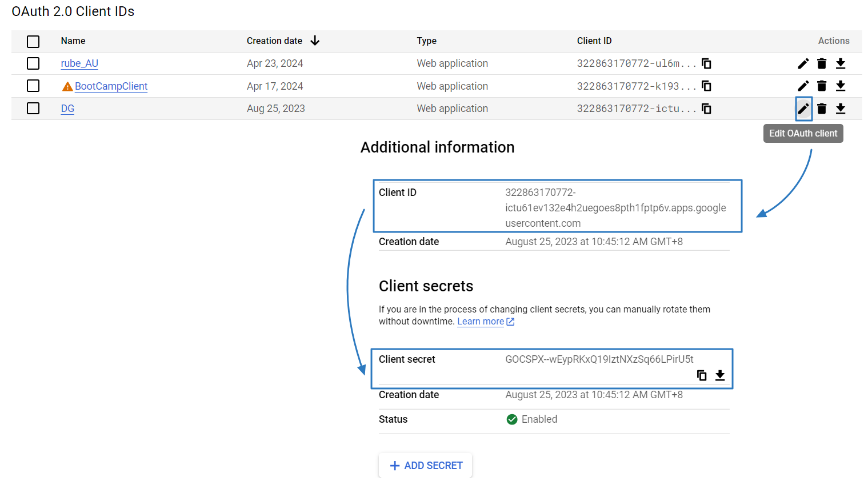Copy the DG client ID
This screenshot has width=868, height=481.
click(x=706, y=109)
